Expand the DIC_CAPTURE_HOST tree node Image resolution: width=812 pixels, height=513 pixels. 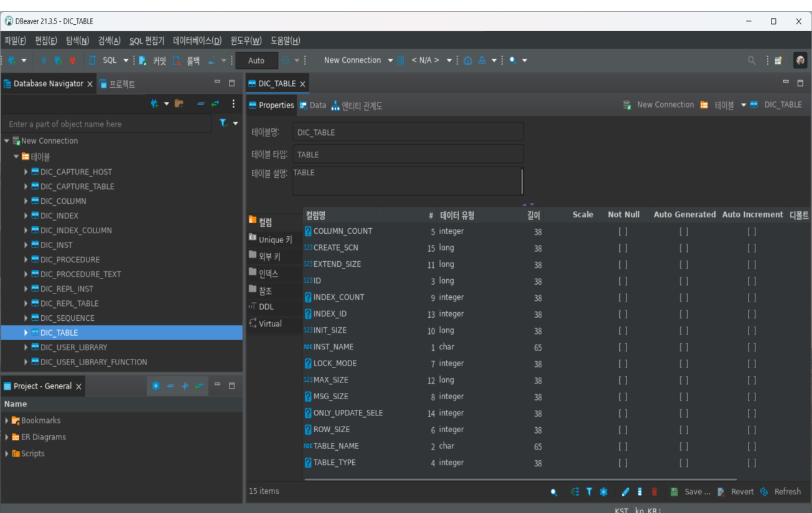[26, 172]
